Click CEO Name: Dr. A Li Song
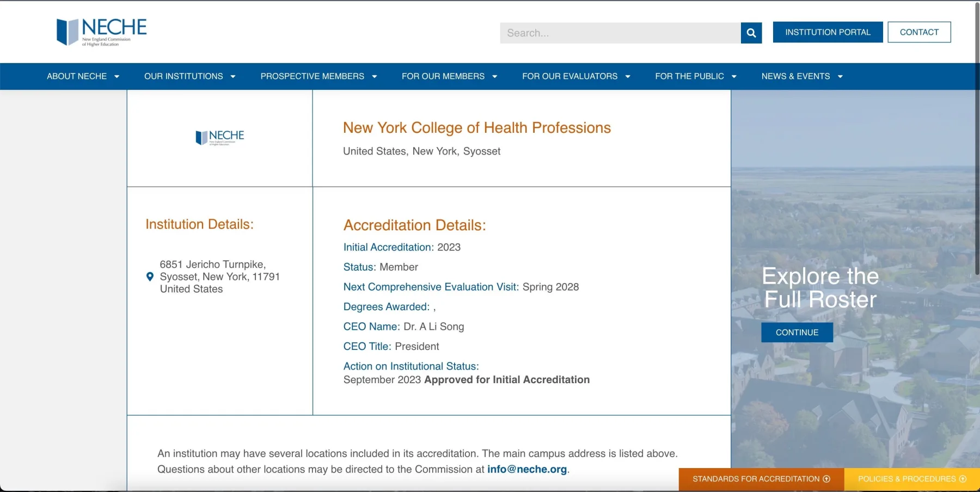The height and width of the screenshot is (492, 980). [x=403, y=327]
